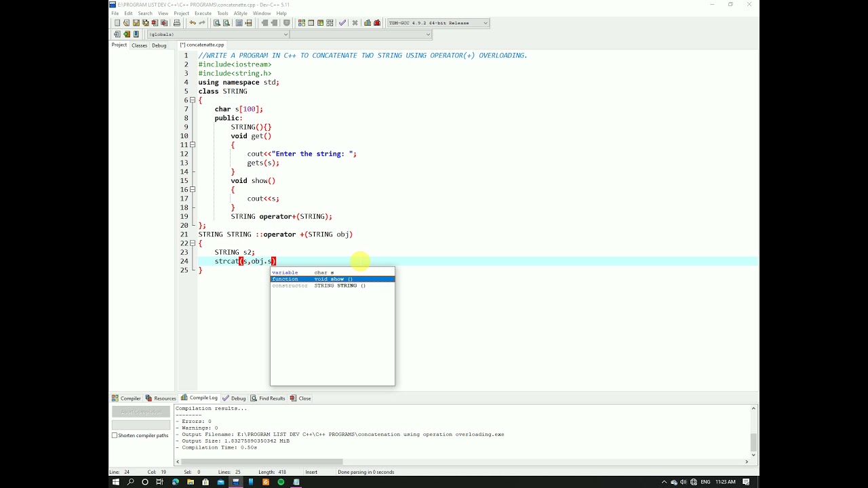Collapse the operator+ fold at line 22
The image size is (868, 488).
(193, 243)
